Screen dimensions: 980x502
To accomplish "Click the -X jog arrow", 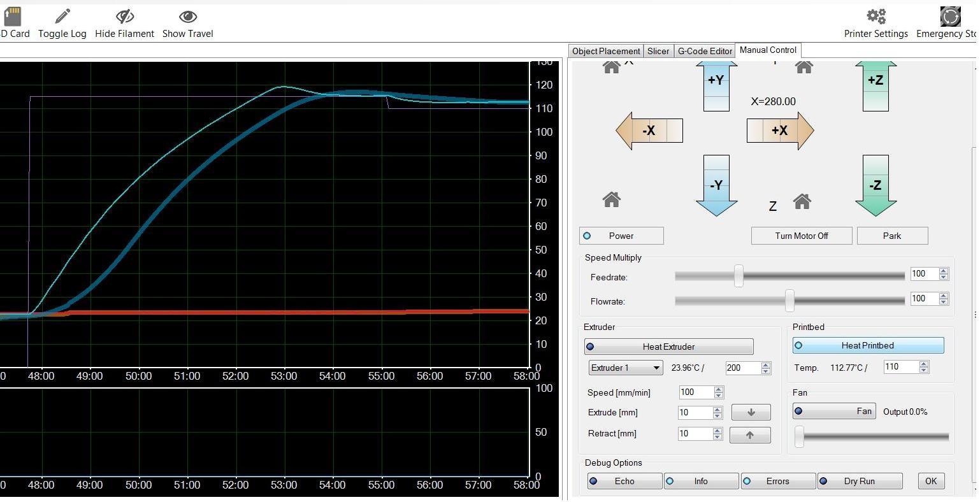I will tap(649, 131).
